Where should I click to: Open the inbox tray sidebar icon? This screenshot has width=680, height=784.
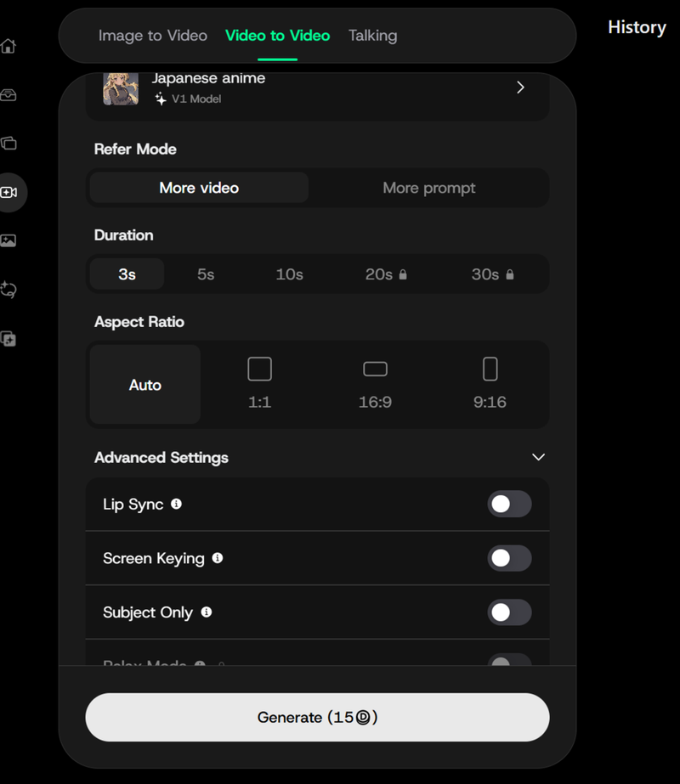click(x=8, y=94)
